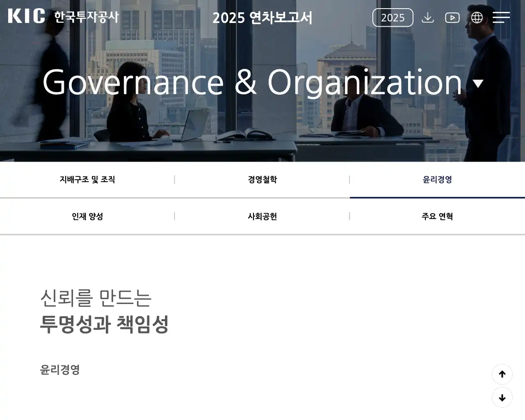Click the 신뢰를 만드는 text

point(96,298)
